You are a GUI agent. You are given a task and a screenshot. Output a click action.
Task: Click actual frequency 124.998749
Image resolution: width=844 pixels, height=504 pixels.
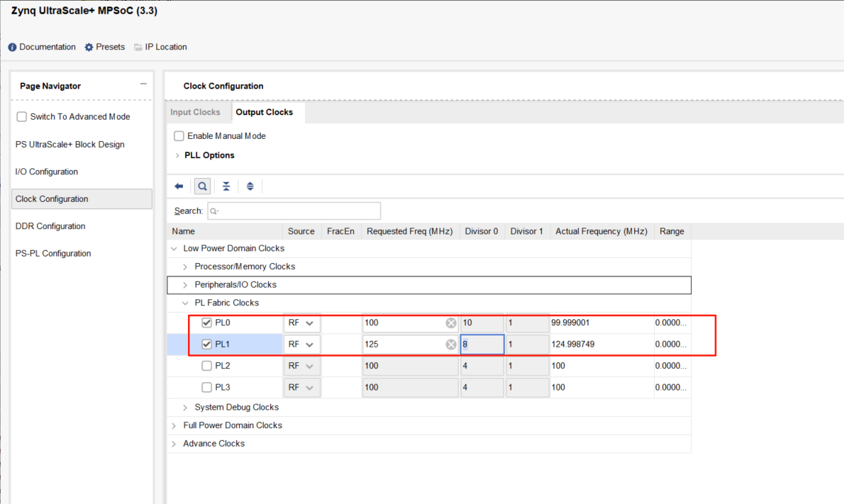point(573,345)
